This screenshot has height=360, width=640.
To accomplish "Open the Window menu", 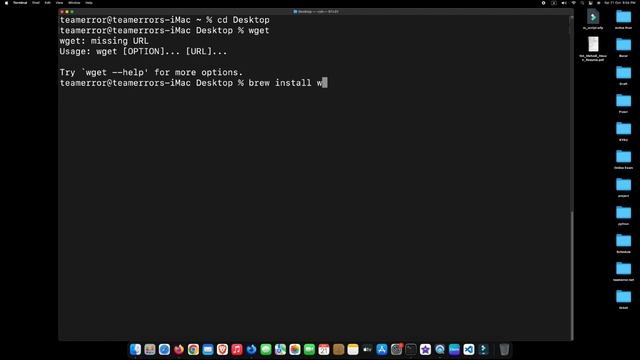I will pos(74,3).
